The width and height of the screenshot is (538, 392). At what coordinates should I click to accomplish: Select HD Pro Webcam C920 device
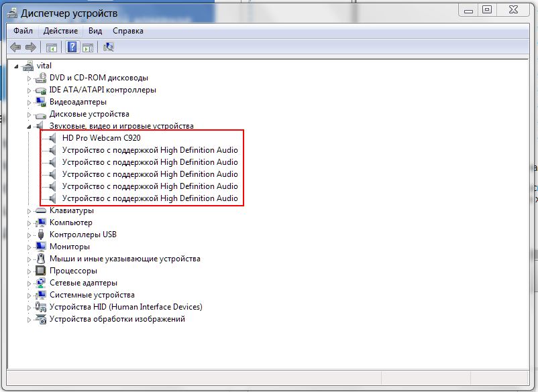[x=101, y=138]
